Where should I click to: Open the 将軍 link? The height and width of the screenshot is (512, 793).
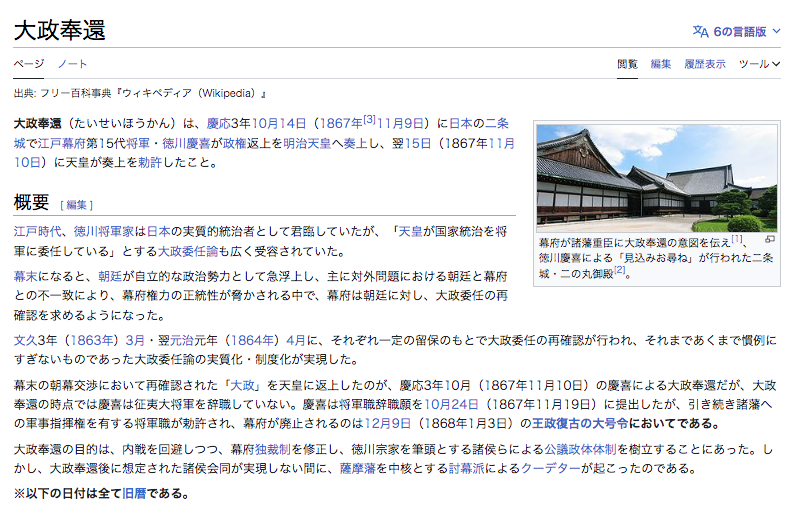(138, 144)
